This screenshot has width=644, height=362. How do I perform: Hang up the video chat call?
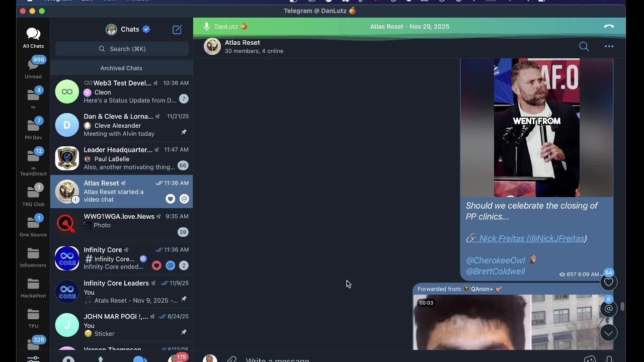609,27
